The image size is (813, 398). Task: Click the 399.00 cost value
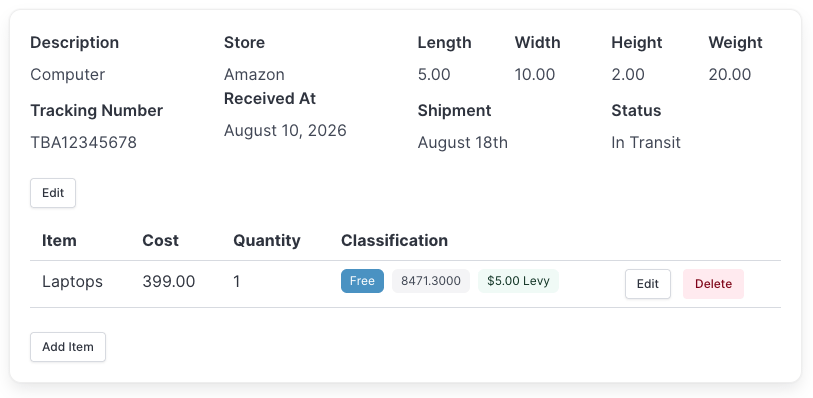[169, 282]
